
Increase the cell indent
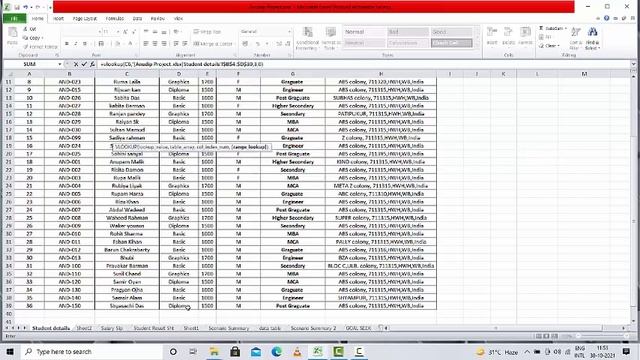(x=185, y=44)
